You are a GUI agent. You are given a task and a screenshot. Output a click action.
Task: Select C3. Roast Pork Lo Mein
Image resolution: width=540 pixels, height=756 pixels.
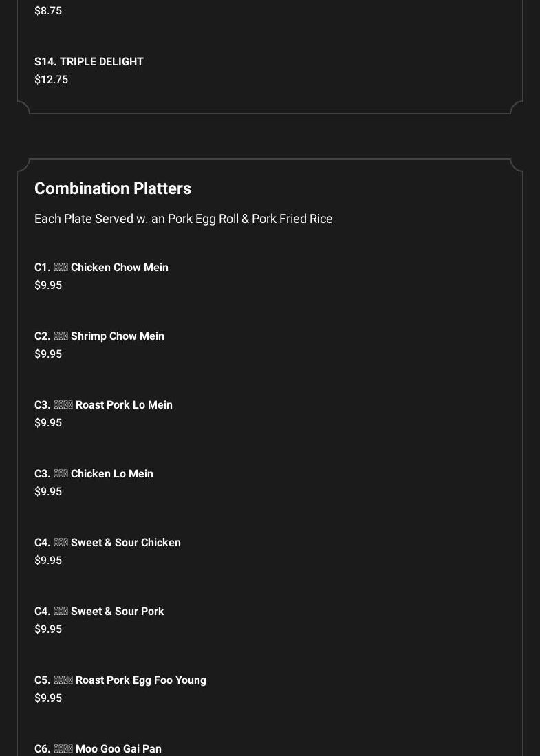103,404
